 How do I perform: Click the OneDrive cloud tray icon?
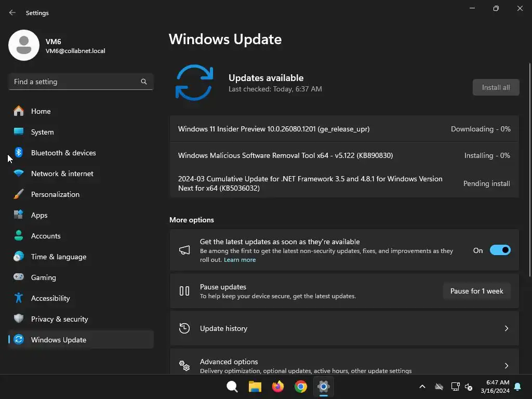click(x=439, y=387)
